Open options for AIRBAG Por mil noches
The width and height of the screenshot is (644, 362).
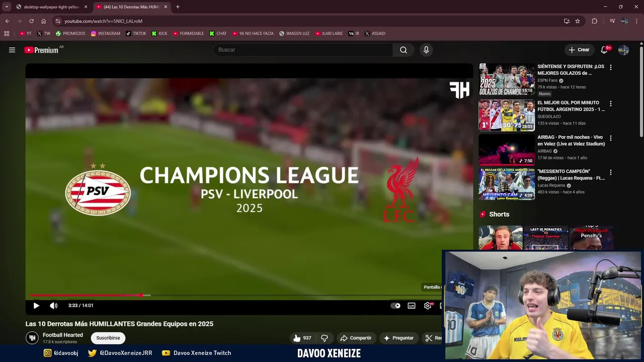(611, 138)
